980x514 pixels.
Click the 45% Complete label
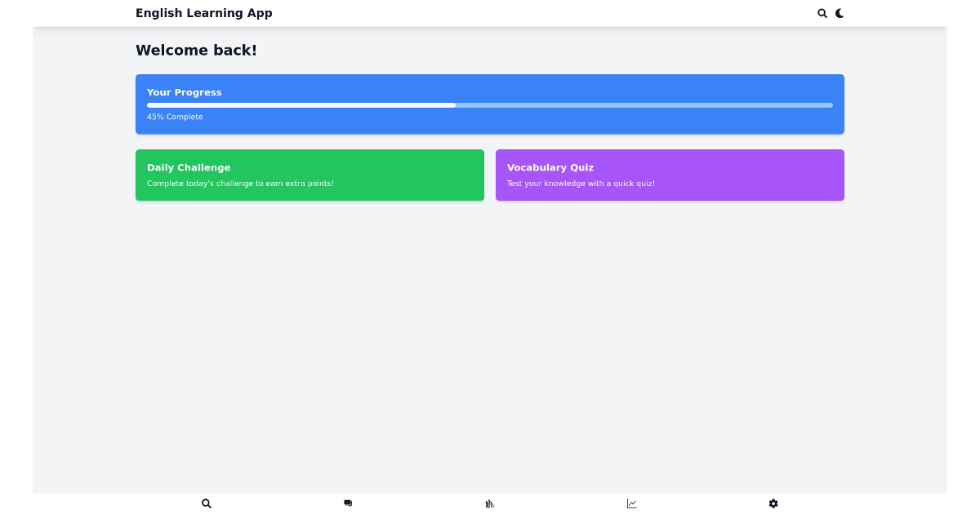tap(175, 117)
